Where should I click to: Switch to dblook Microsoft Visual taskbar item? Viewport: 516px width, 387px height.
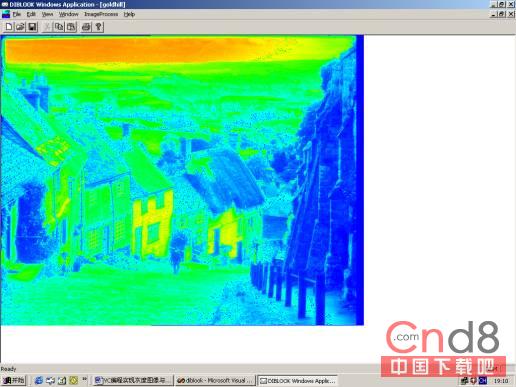coord(215,380)
